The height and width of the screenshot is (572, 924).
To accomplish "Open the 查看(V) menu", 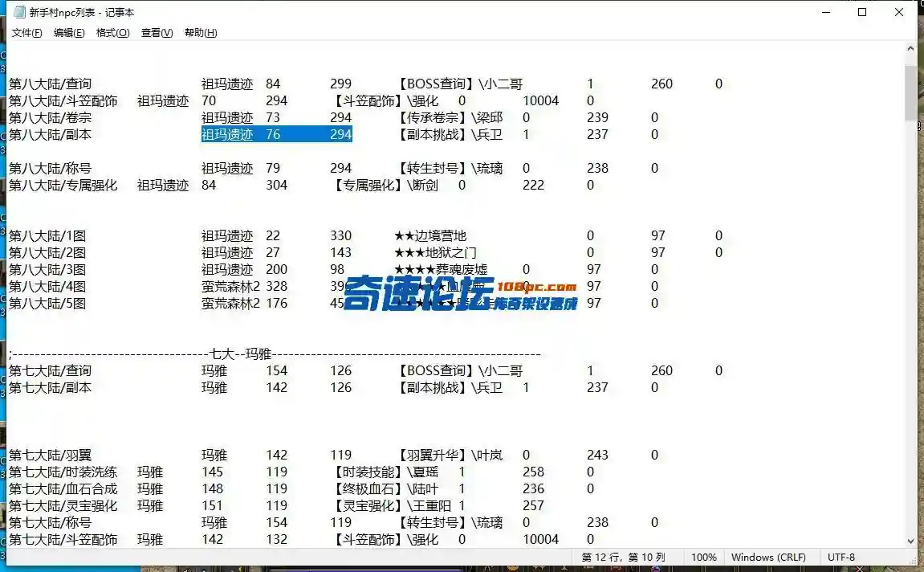I will tap(157, 33).
